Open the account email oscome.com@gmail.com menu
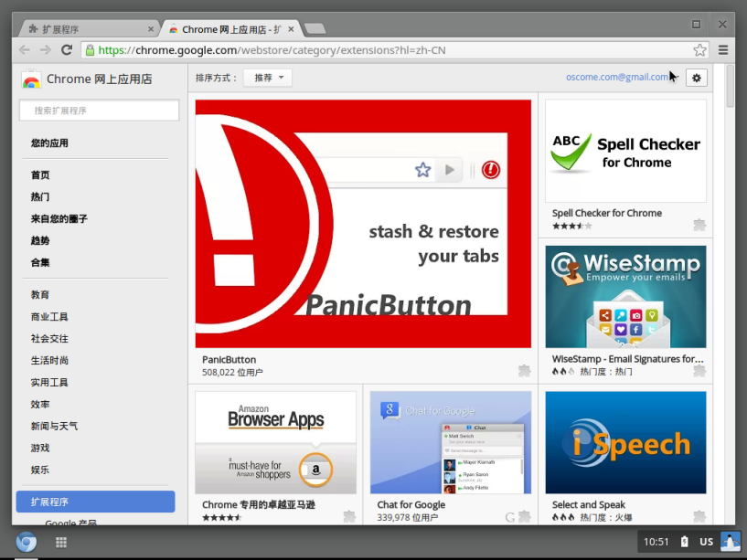The image size is (747, 560). [x=617, y=78]
